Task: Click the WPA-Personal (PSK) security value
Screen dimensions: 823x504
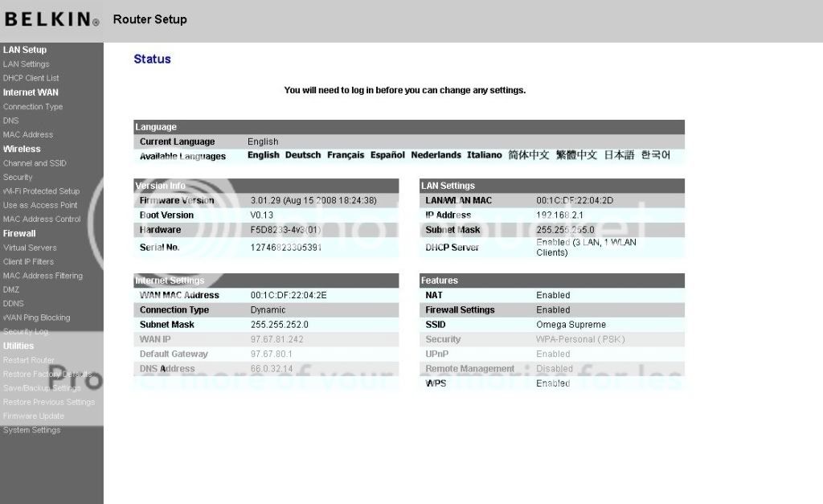Action: tap(580, 339)
